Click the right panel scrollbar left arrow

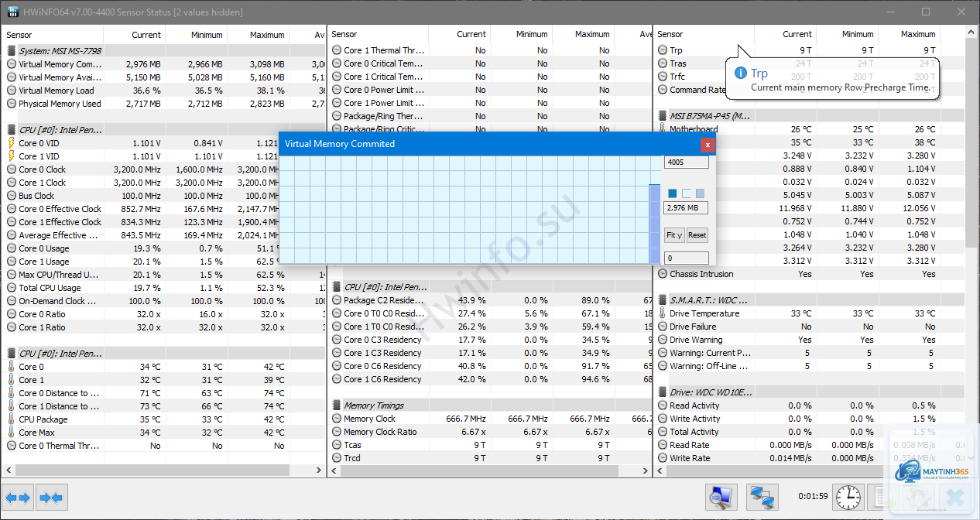(x=660, y=470)
